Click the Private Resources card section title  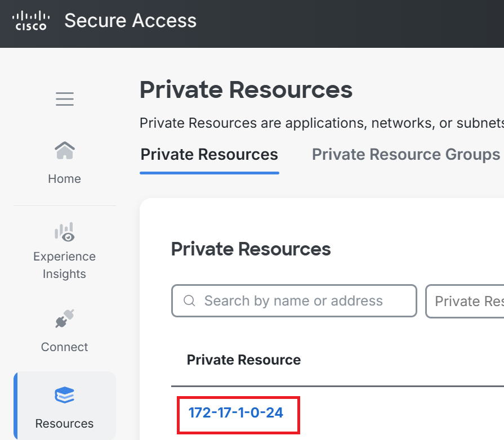point(251,249)
